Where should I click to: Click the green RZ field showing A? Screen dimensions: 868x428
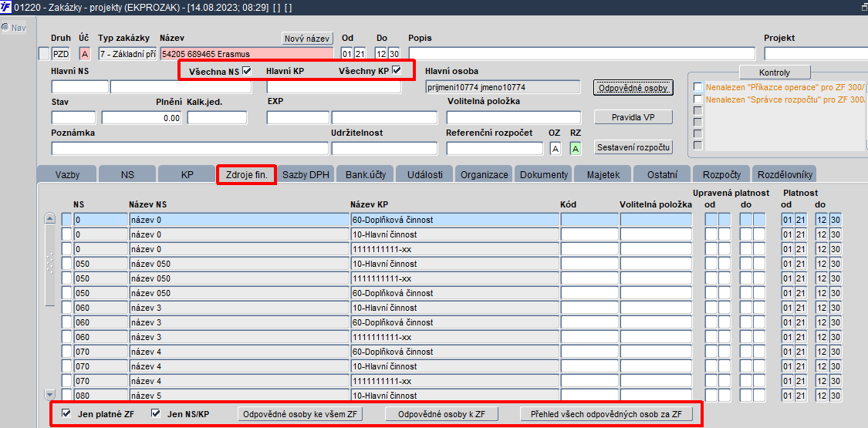[576, 148]
